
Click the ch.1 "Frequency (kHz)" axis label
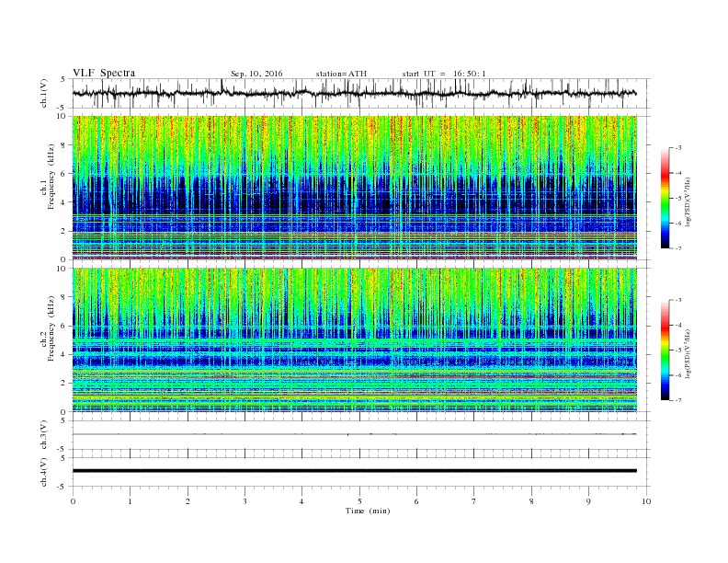click(x=51, y=177)
